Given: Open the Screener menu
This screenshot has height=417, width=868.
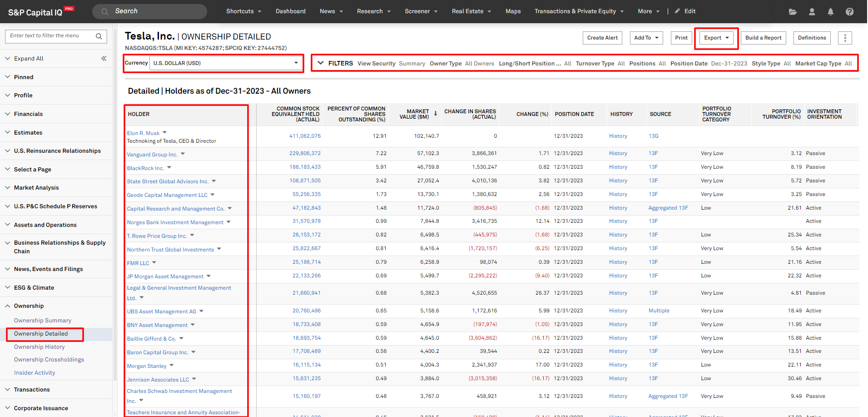Looking at the screenshot, I should click(421, 11).
